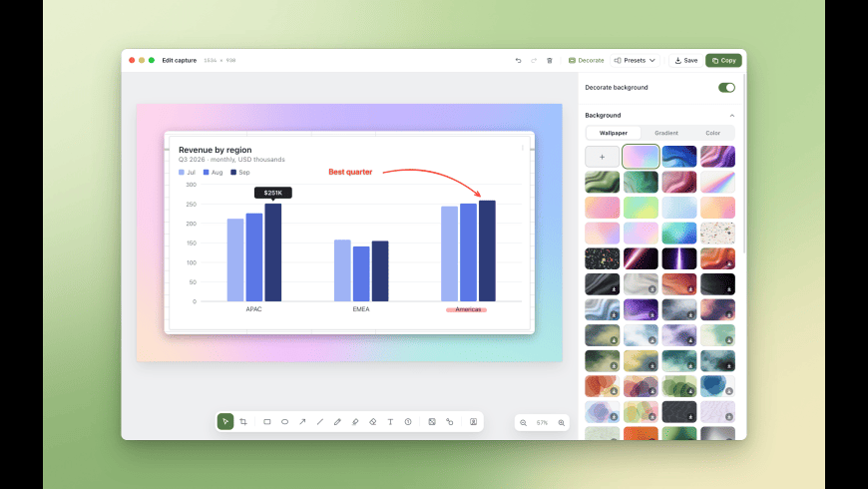The height and width of the screenshot is (489, 868).
Task: Zoom out of the canvas
Action: point(523,423)
